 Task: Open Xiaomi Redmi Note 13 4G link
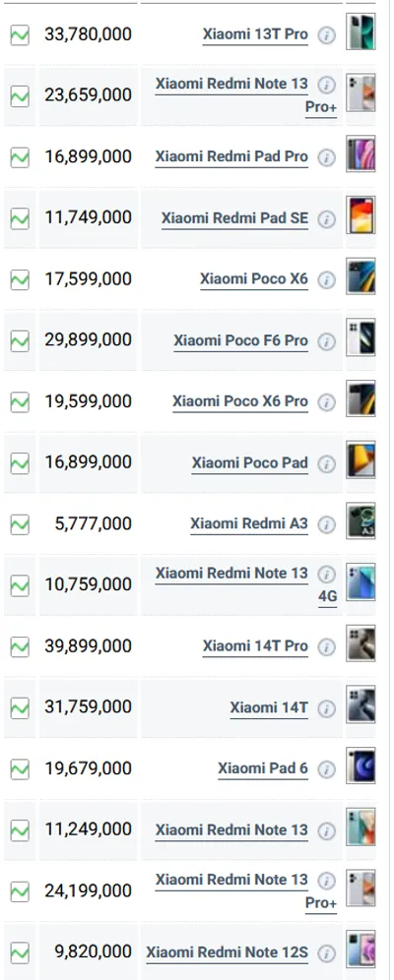pos(246,584)
